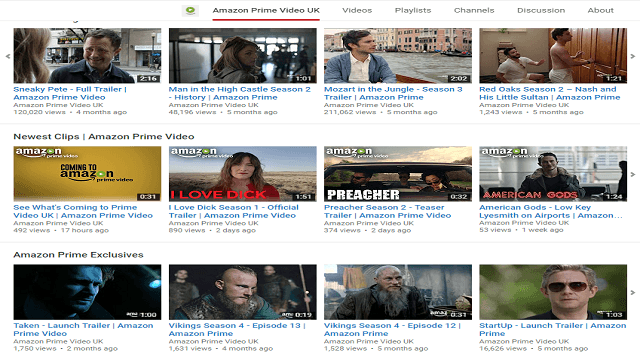Play the American Gods thumbnail

pyautogui.click(x=553, y=173)
